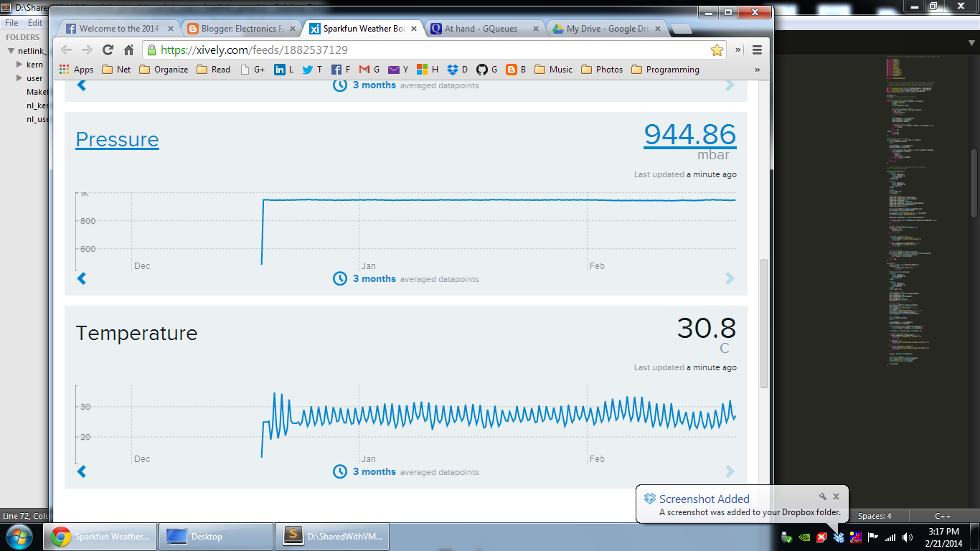Advance Pressure chart with right chevron arrow
Screen dimensions: 980x551
click(x=730, y=278)
